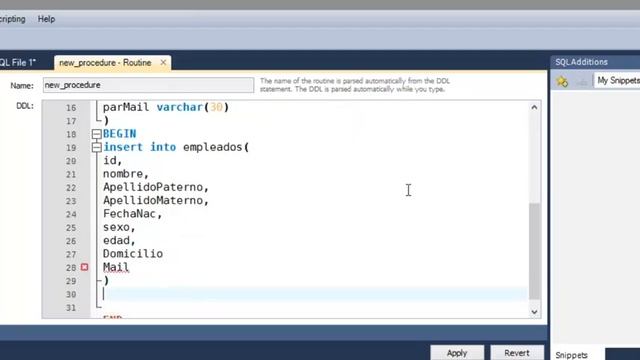Click the 'Domicilio' text on line 27
The width and height of the screenshot is (640, 360).
(x=133, y=253)
